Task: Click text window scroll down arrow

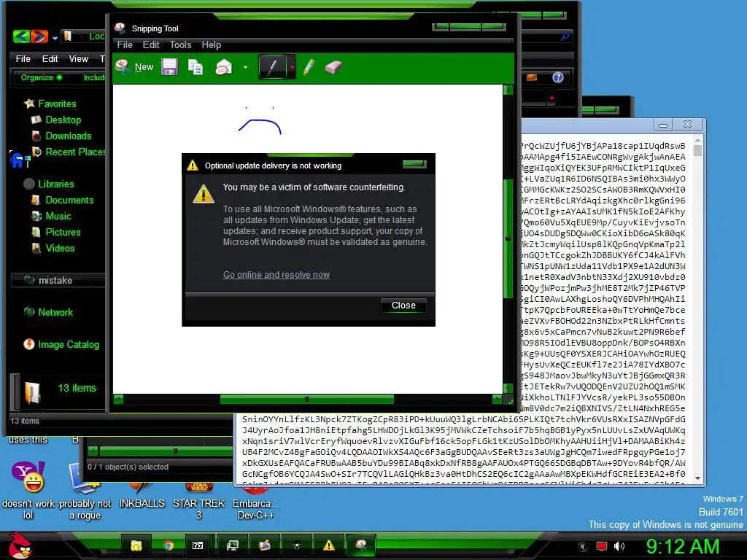Action: (697, 478)
